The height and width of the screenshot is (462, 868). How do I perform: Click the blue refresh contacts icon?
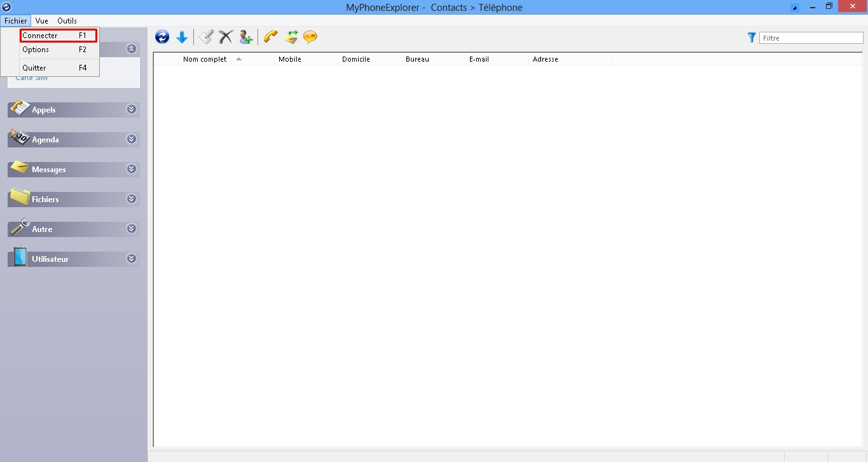click(x=162, y=37)
